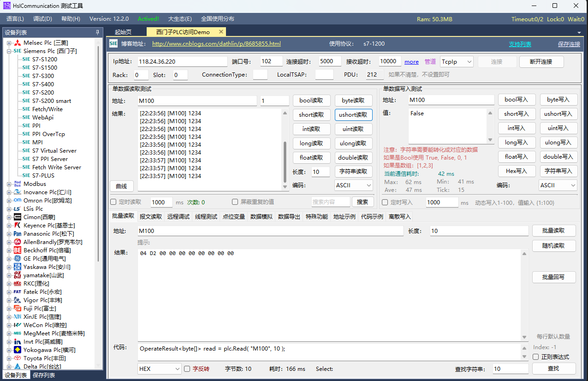Expand the Modbus tree node
This screenshot has height=381, width=588.
tap(9, 184)
